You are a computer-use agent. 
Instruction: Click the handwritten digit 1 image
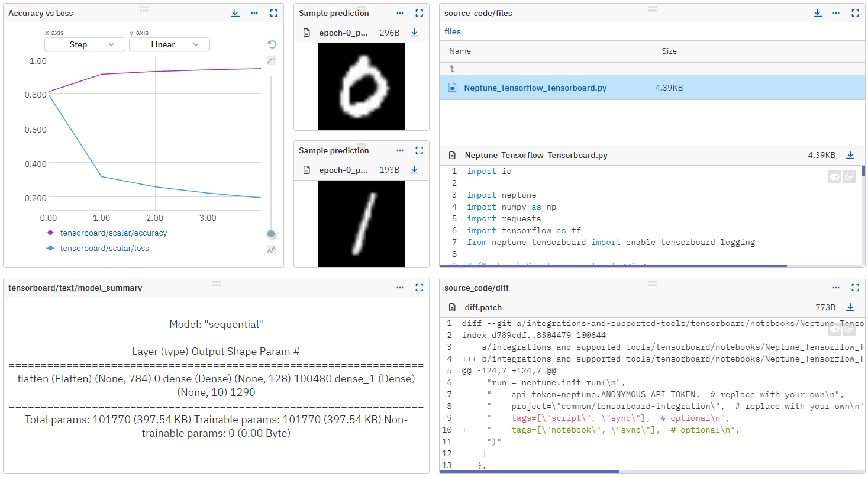coord(362,224)
